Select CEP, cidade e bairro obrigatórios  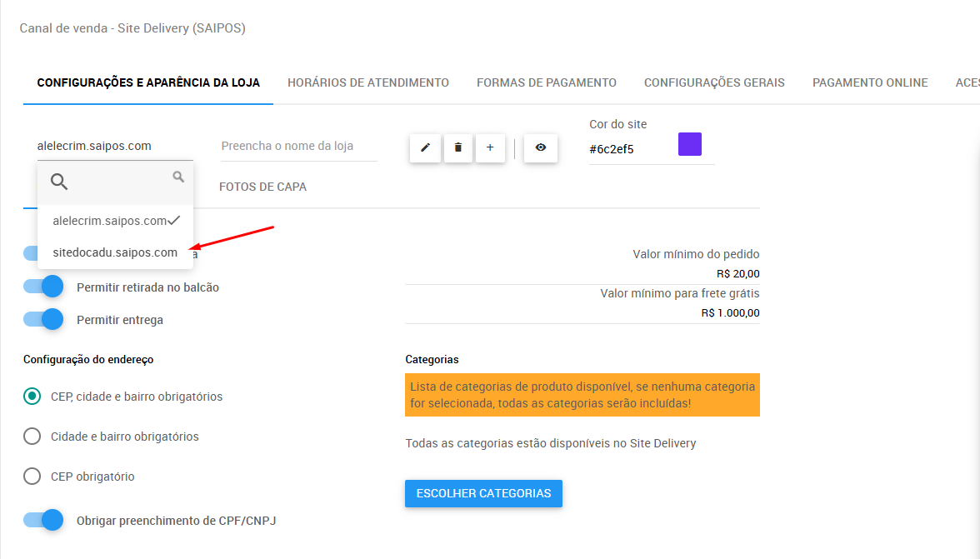tap(32, 397)
